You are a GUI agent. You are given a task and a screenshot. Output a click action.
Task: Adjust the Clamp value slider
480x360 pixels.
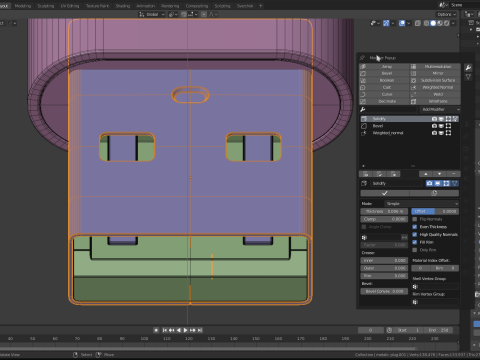point(384,219)
